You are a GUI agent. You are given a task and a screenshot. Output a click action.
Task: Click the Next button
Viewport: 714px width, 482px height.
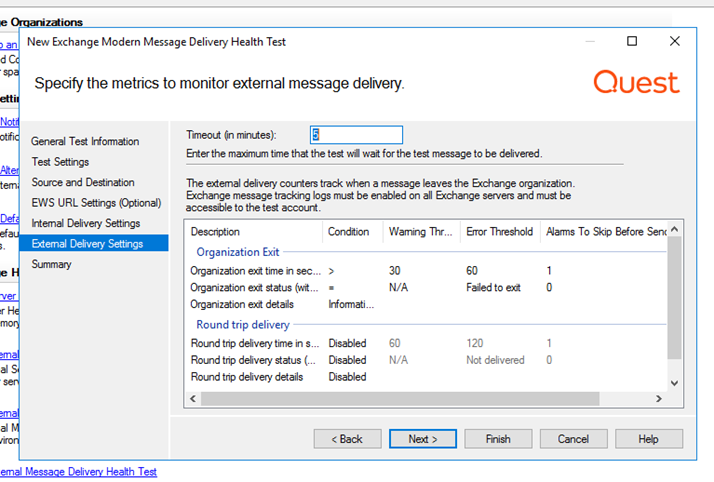[423, 439]
